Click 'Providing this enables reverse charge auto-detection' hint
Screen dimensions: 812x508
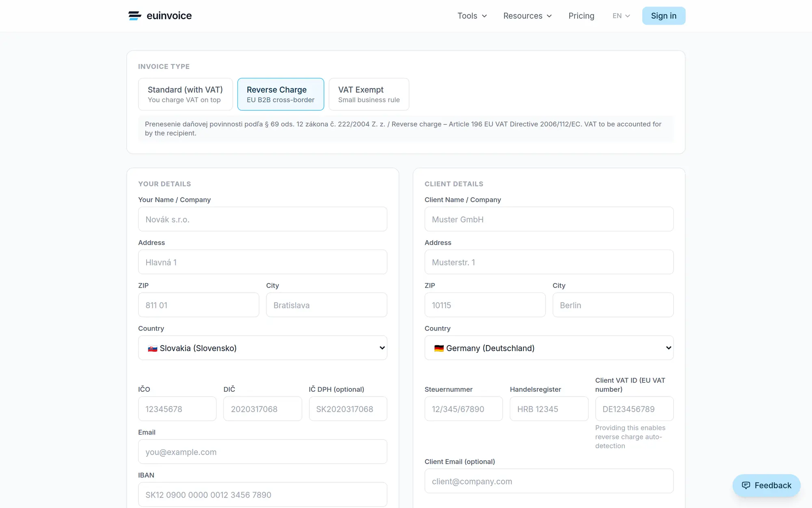click(630, 437)
